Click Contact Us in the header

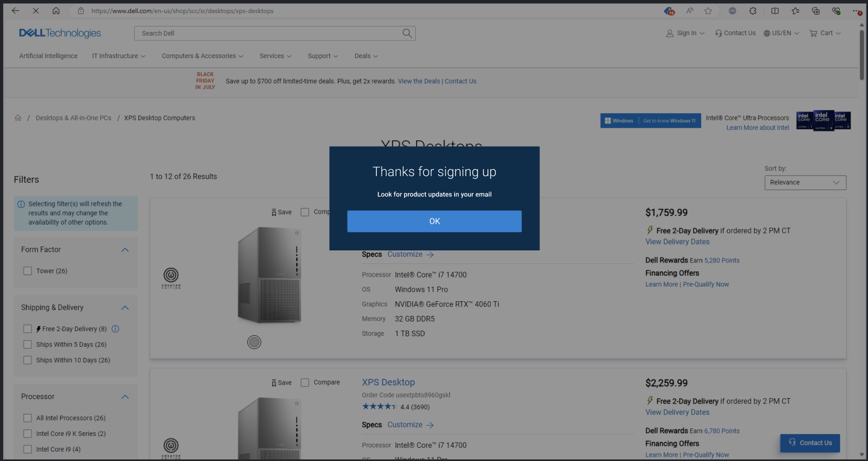(735, 33)
